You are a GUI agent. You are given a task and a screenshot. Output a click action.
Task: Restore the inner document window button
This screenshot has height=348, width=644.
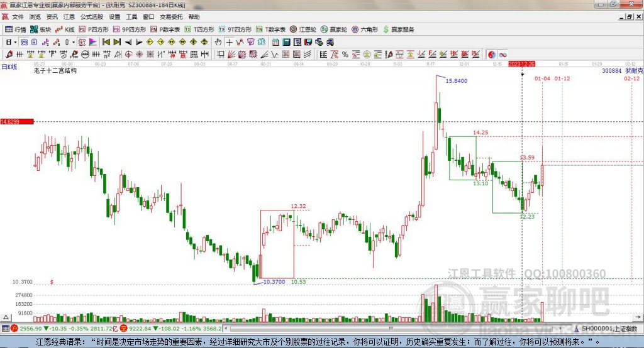(x=630, y=17)
